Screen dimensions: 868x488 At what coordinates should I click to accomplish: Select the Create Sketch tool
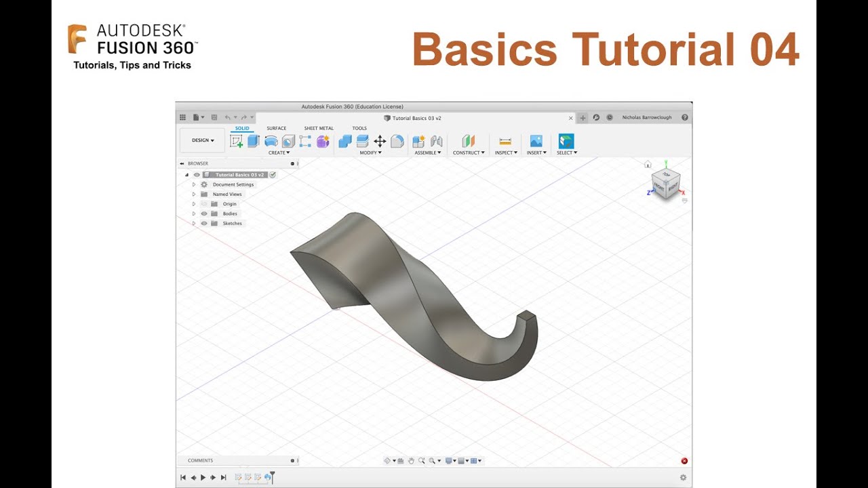236,141
